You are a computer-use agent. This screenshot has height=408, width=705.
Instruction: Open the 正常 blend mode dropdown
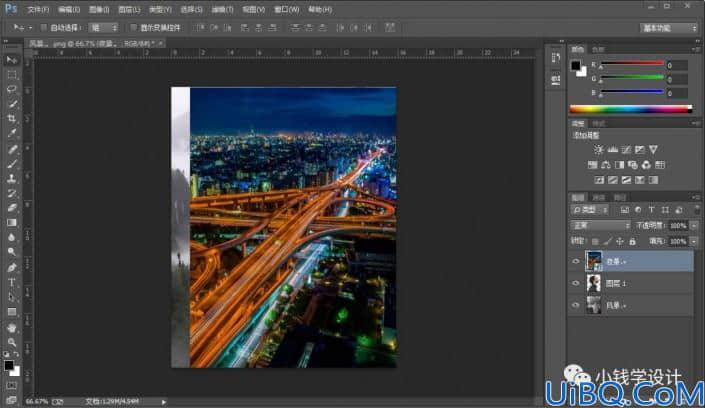tap(600, 225)
